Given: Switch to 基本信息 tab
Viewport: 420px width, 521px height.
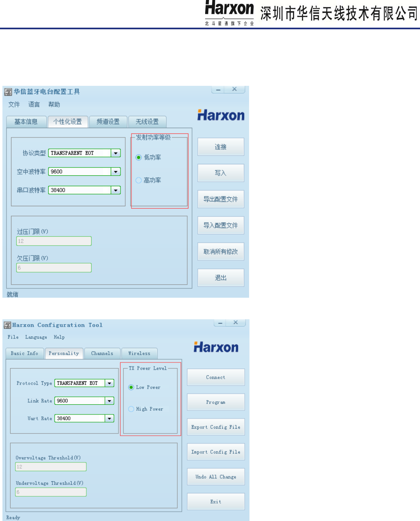Looking at the screenshot, I should point(26,122).
